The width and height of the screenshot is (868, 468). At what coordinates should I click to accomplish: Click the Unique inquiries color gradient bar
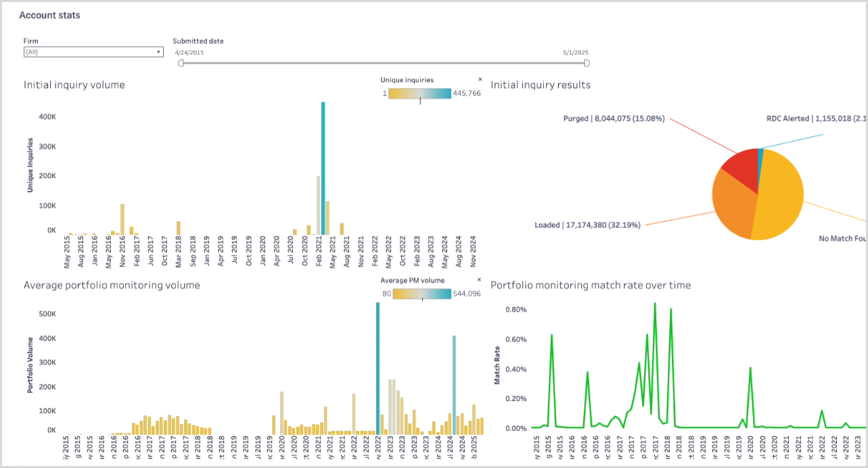click(x=419, y=93)
